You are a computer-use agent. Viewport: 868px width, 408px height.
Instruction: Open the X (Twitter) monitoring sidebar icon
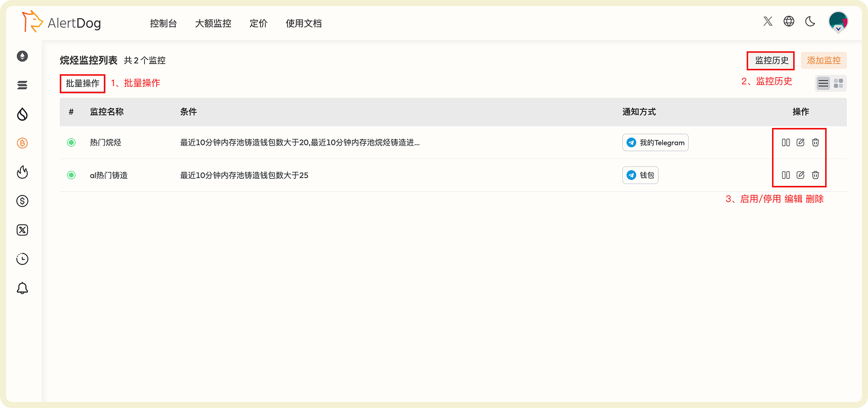pyautogui.click(x=22, y=229)
